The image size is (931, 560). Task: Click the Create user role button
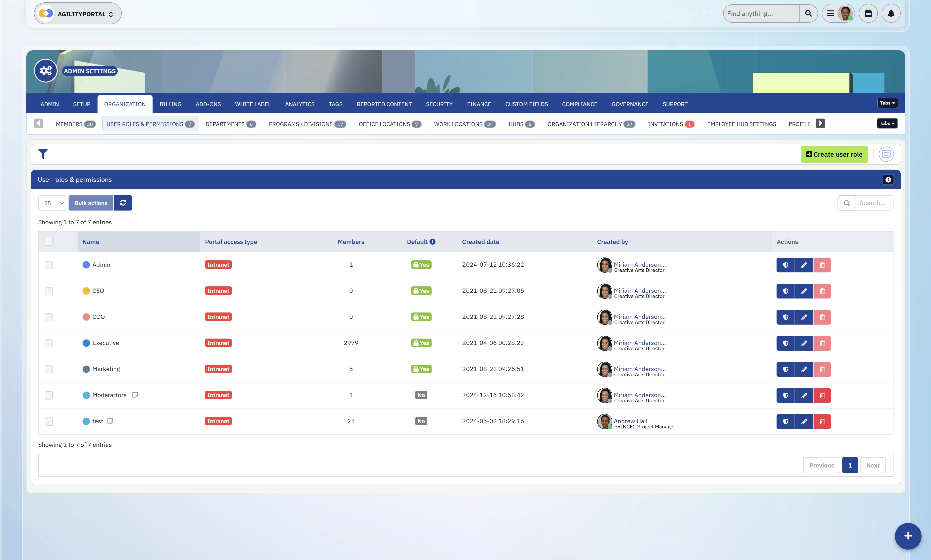834,154
